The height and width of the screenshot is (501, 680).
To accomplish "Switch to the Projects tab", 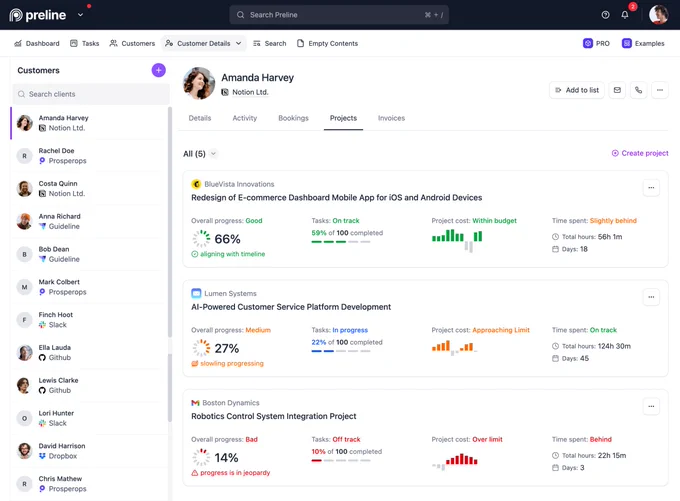I will tap(343, 118).
